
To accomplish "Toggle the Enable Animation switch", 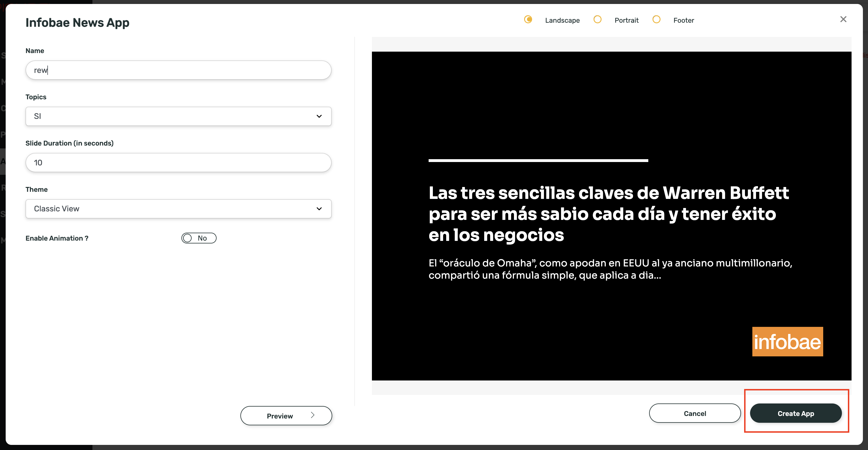I will tap(199, 238).
